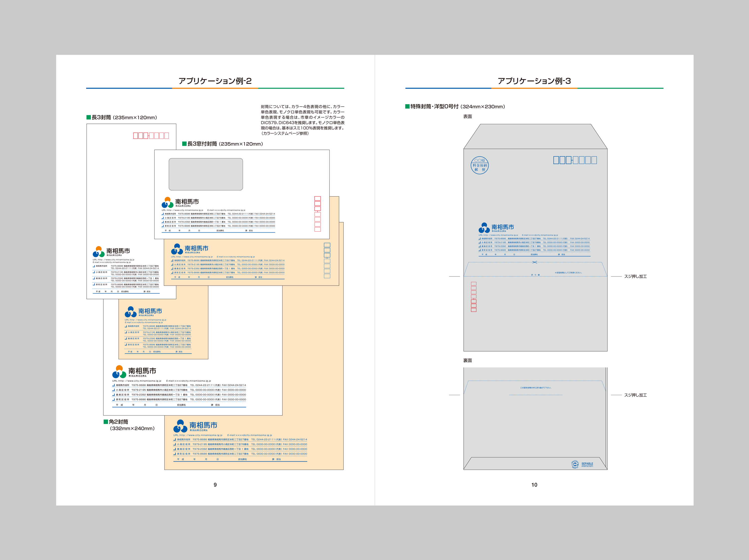The width and height of the screenshot is (749, 560).
Task: Click the circular 料金後納郵便 postal stamp
Action: (x=479, y=165)
